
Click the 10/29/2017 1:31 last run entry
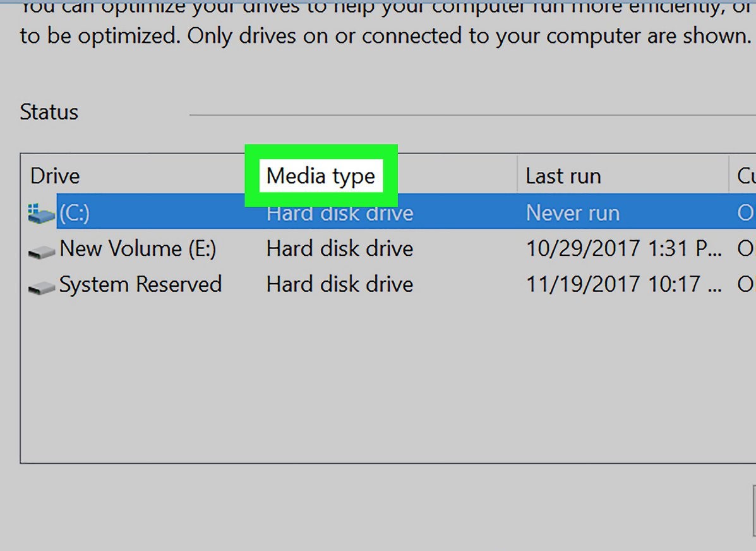pos(623,249)
